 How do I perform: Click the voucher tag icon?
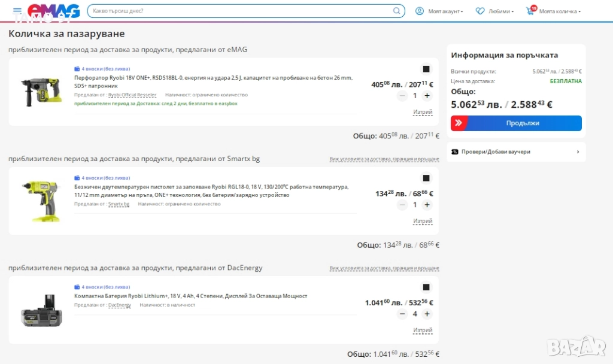click(456, 152)
